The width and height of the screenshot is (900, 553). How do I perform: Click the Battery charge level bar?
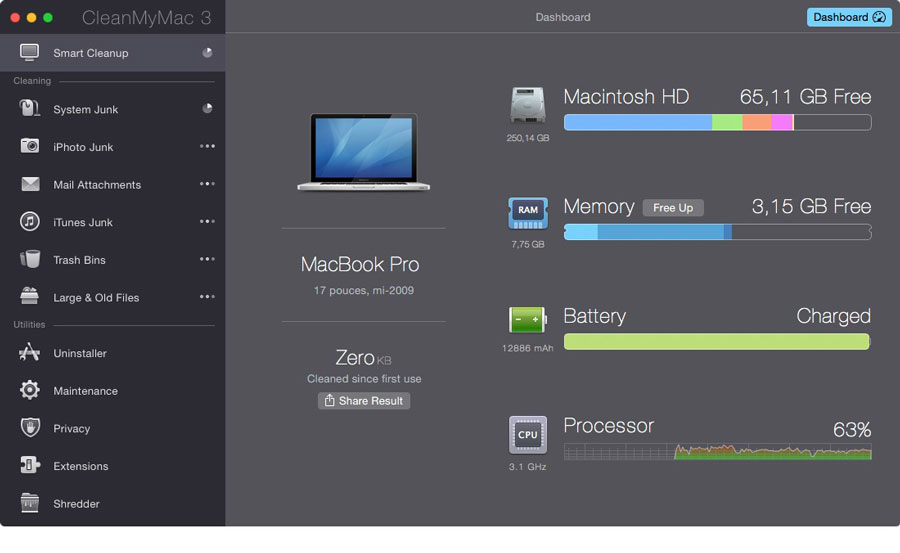click(717, 342)
